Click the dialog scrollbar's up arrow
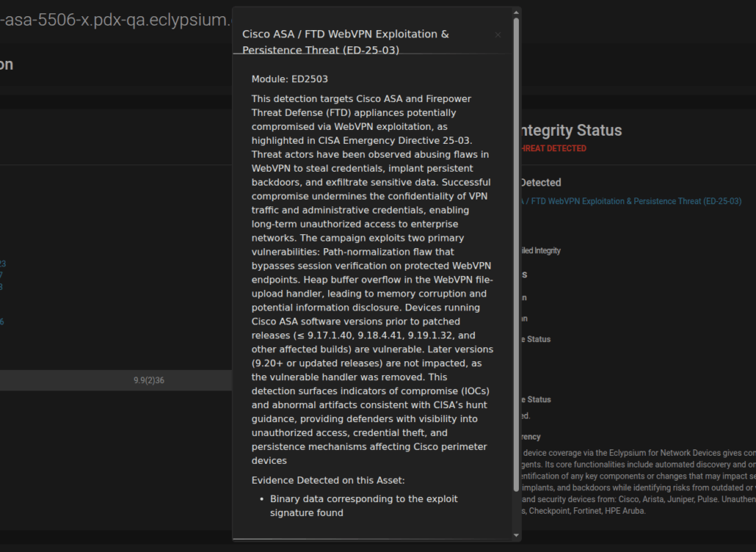 (516, 12)
